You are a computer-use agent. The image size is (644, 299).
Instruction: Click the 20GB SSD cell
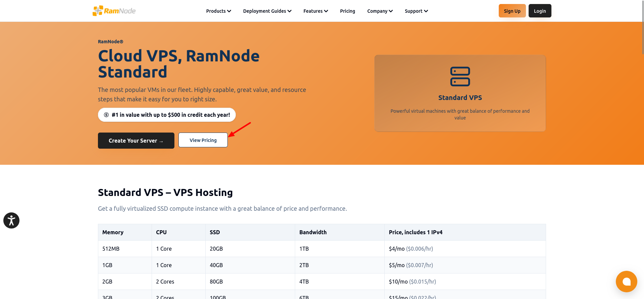pyautogui.click(x=250, y=249)
